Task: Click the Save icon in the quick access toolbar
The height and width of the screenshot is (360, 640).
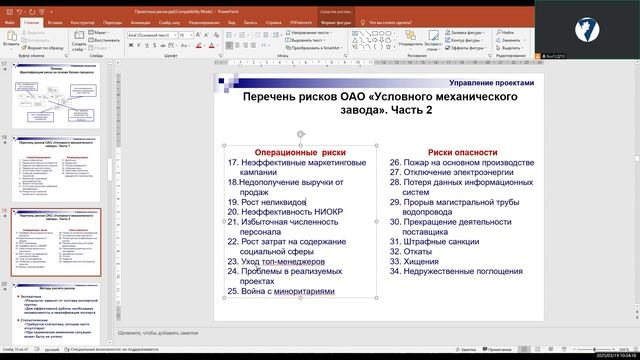Action: point(9,12)
